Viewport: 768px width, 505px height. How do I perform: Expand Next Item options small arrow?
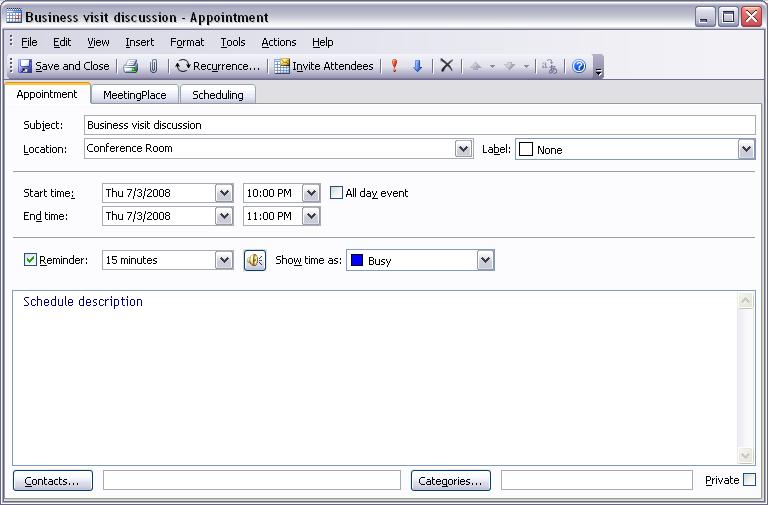(x=526, y=66)
